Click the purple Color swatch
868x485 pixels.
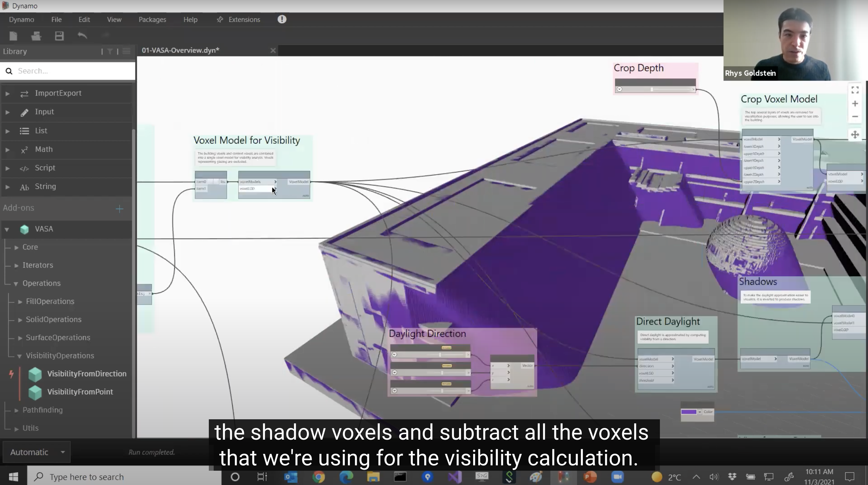pyautogui.click(x=688, y=412)
